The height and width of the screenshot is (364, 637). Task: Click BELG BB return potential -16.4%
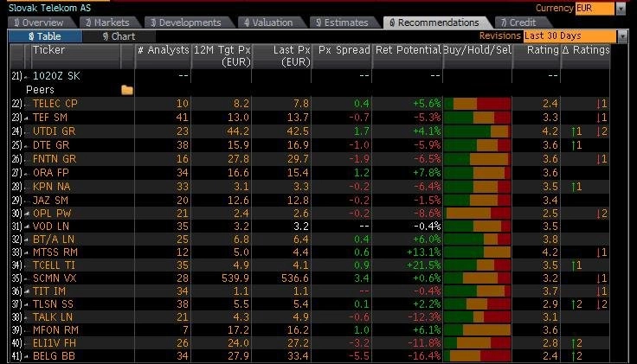[425, 356]
